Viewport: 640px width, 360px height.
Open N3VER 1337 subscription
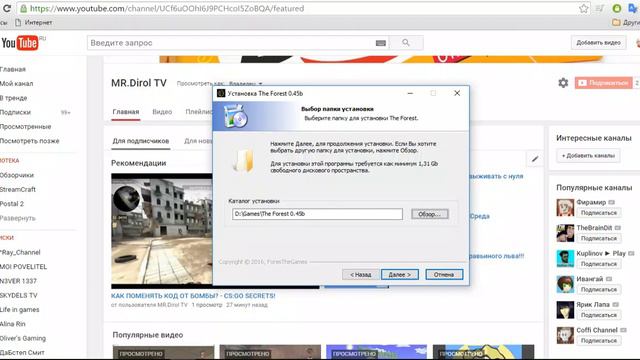tap(18, 281)
